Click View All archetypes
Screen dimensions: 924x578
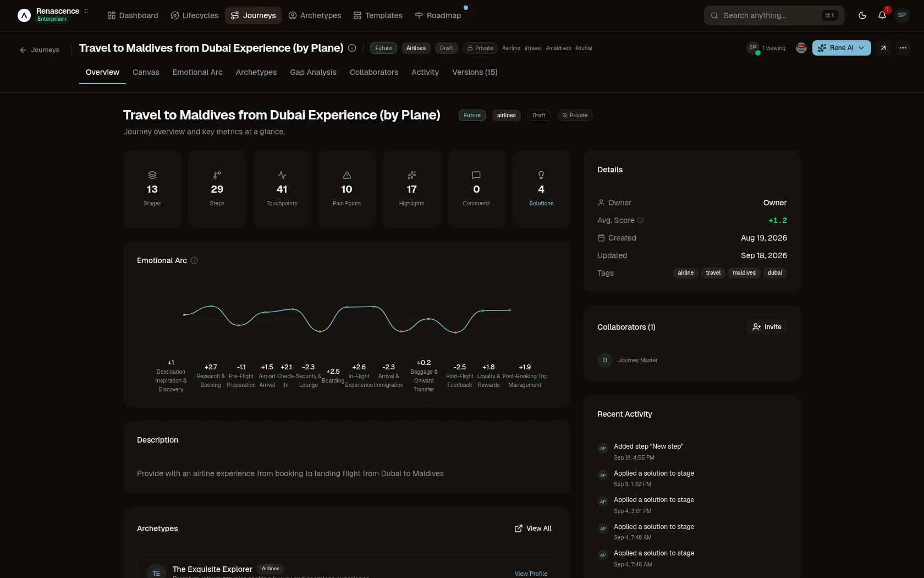(x=533, y=528)
